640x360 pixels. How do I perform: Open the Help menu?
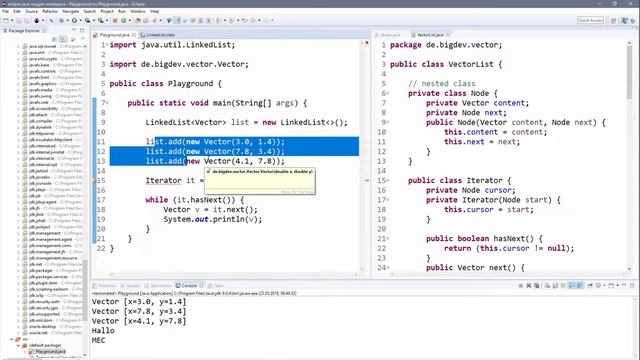tap(155, 11)
